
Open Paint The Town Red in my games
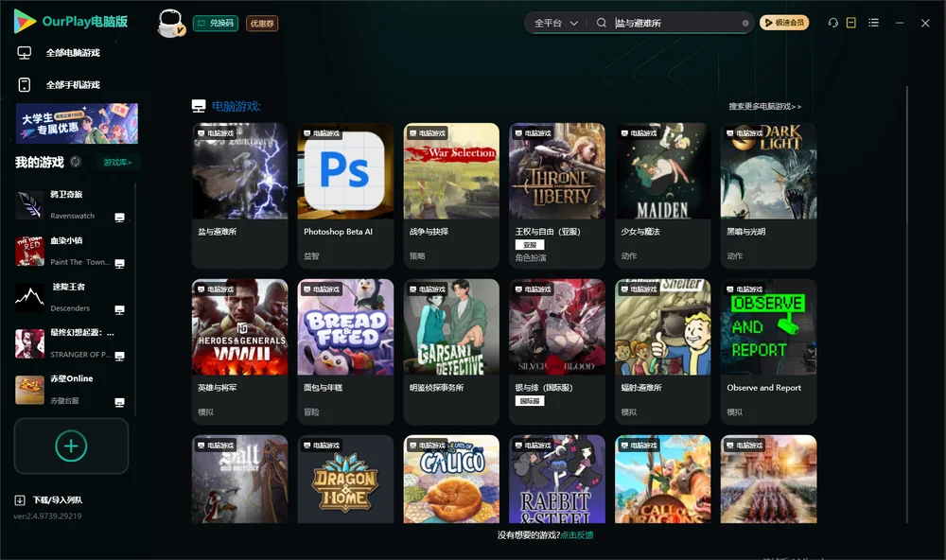click(x=69, y=251)
